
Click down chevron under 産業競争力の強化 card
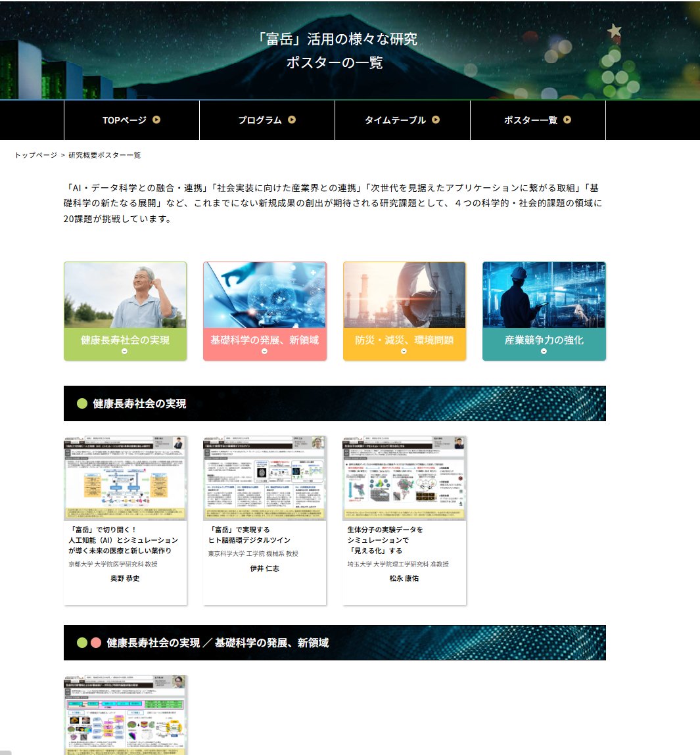click(544, 352)
